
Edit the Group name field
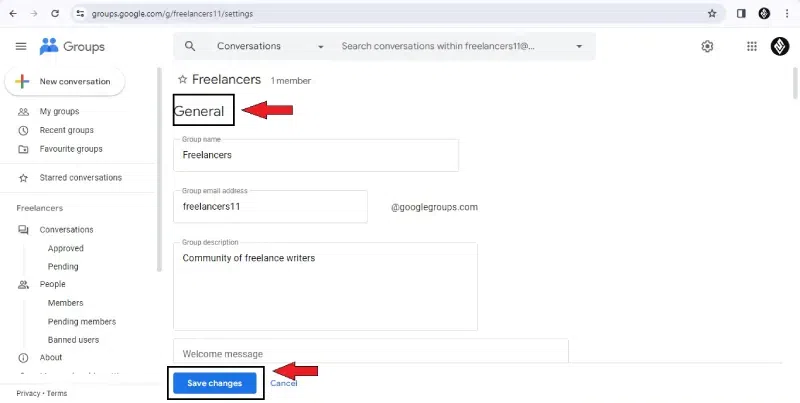pyautogui.click(x=316, y=155)
